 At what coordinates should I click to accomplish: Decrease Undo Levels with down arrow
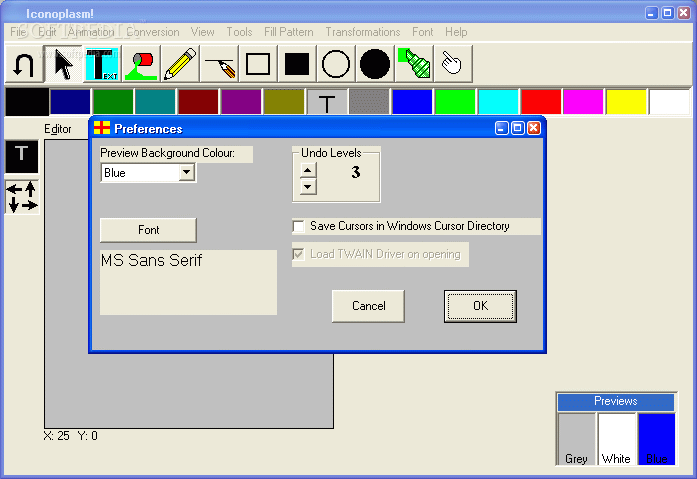coord(308,187)
